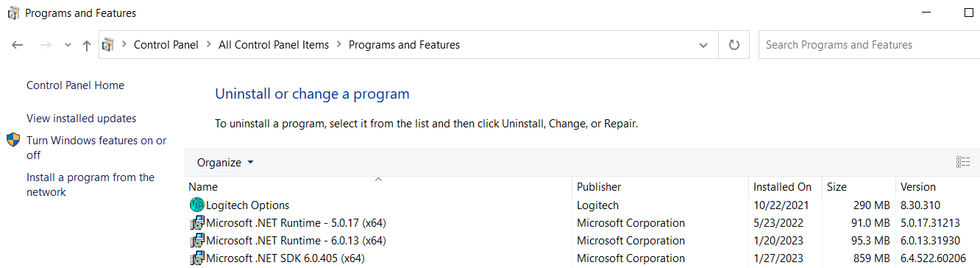Go up one level with the up arrow
980x268 pixels.
point(87,45)
